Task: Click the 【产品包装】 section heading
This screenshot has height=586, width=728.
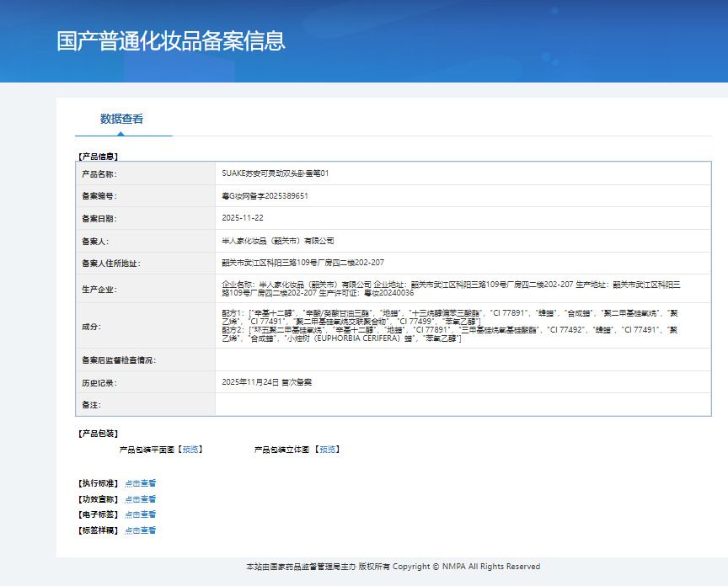Action: pyautogui.click(x=98, y=434)
